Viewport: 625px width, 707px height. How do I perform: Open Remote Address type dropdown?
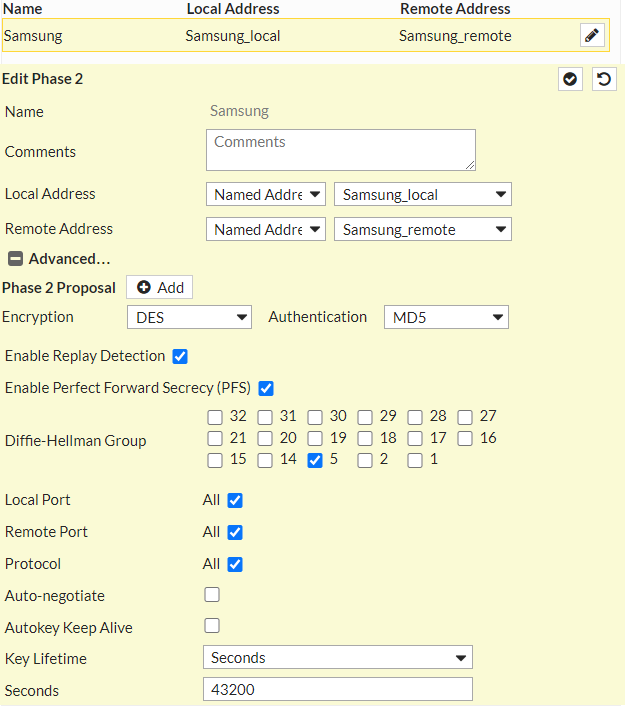[266, 230]
